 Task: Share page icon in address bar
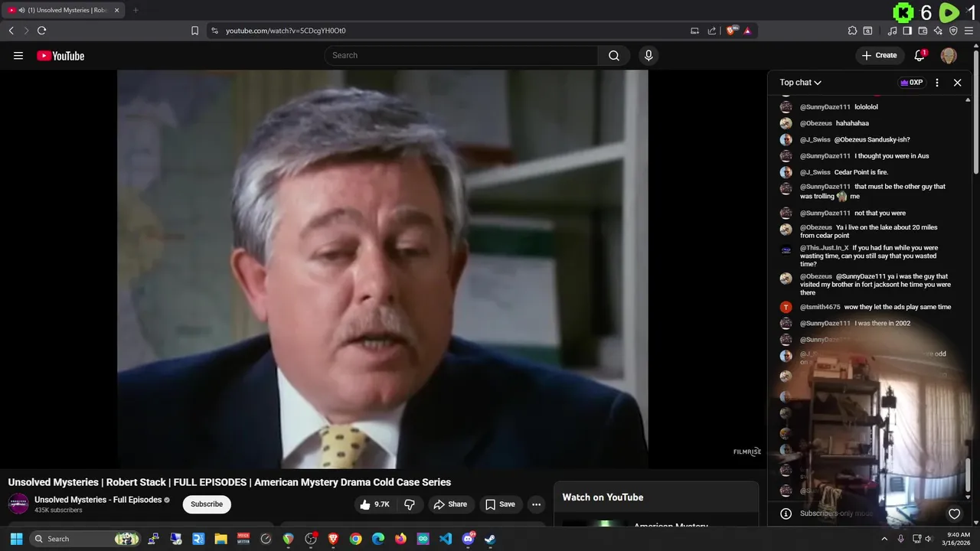point(712,31)
